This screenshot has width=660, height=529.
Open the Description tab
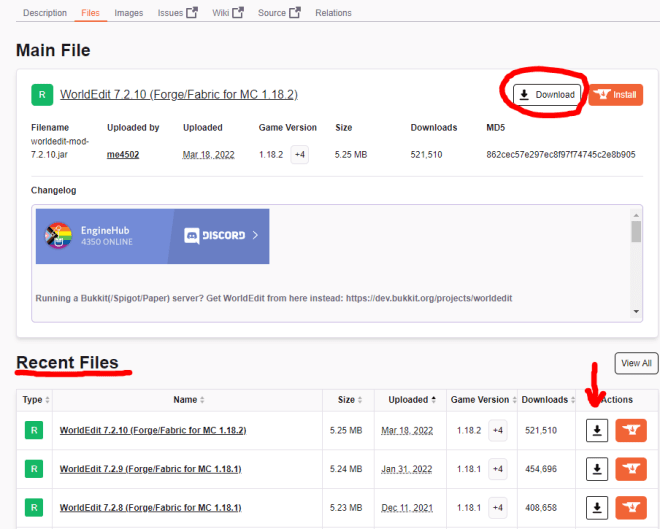45,13
